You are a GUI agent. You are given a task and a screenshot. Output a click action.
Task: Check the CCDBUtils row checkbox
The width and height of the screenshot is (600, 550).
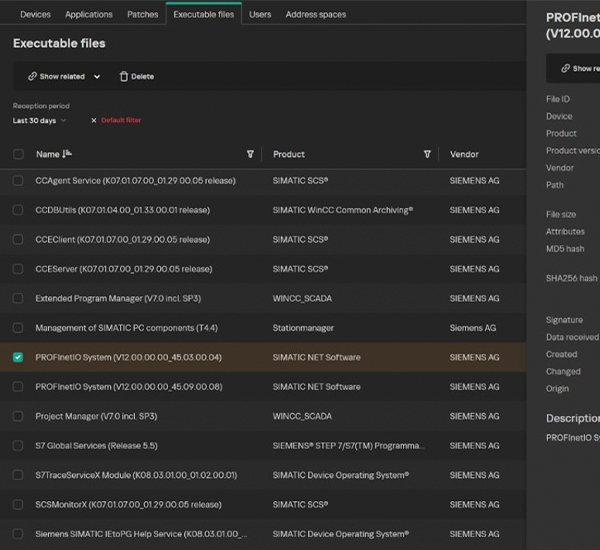pos(18,210)
